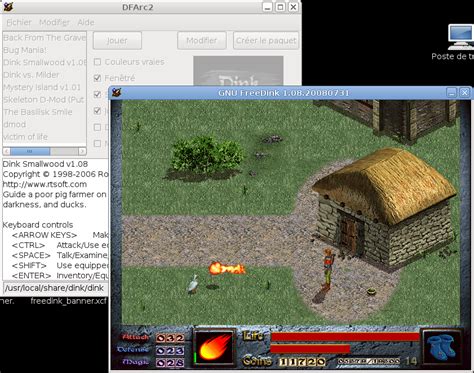Click the fireball magic icon in status bar

pos(214,347)
